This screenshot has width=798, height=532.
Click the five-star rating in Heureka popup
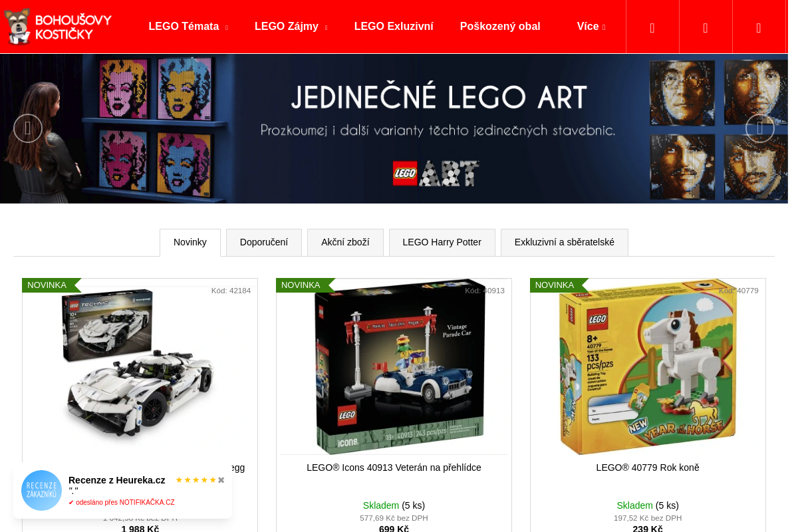coord(196,480)
